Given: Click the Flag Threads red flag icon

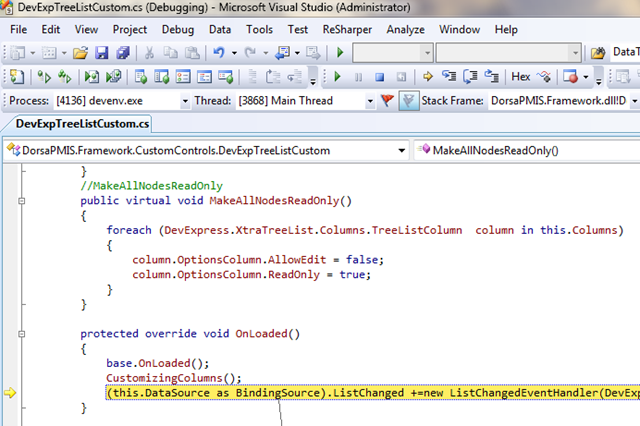Looking at the screenshot, I should point(387,100).
